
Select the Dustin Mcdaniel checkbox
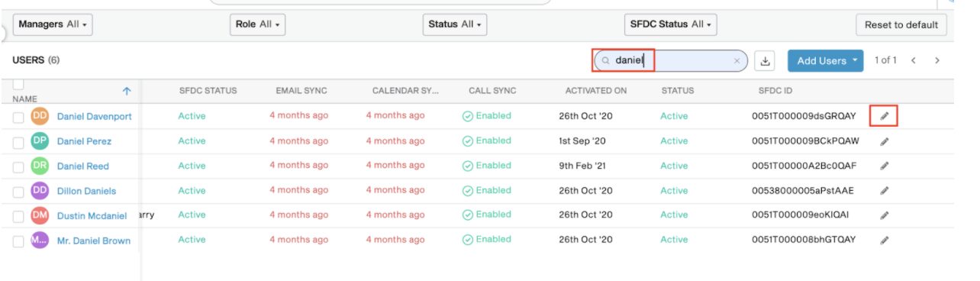18,217
